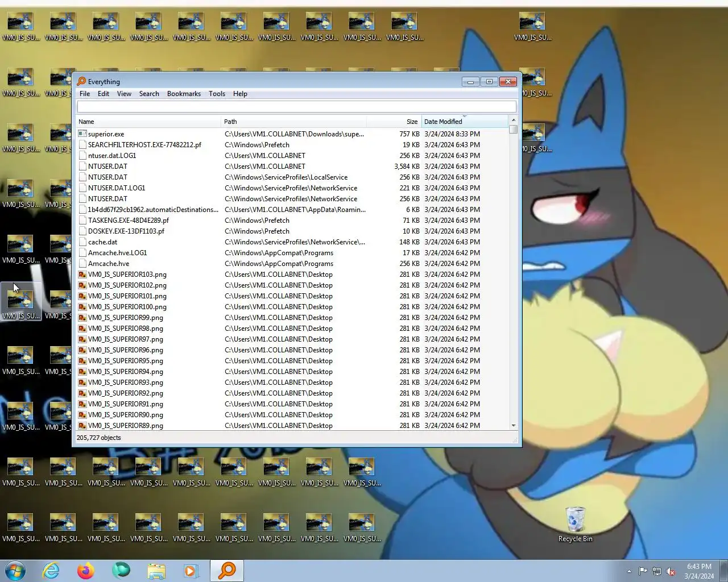
Task: Open the Windows Start button
Action: point(15,570)
